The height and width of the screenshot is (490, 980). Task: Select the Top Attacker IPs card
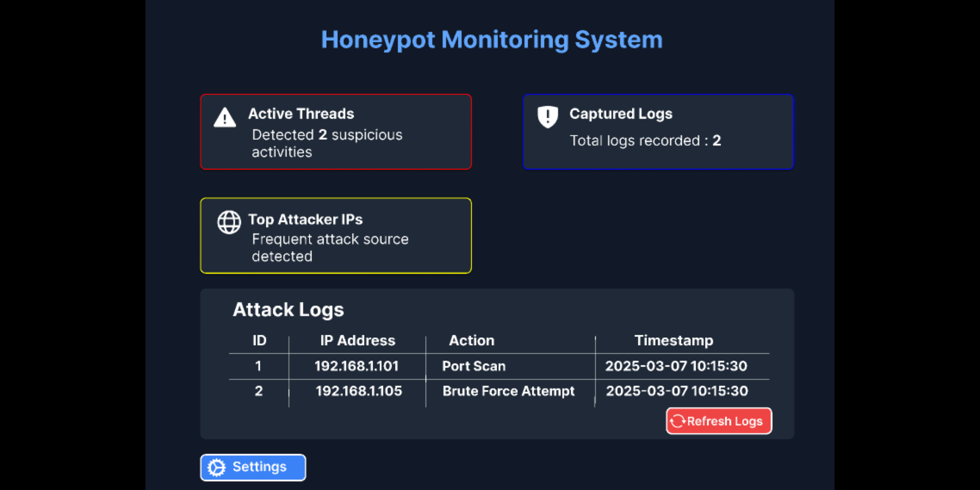(x=336, y=236)
